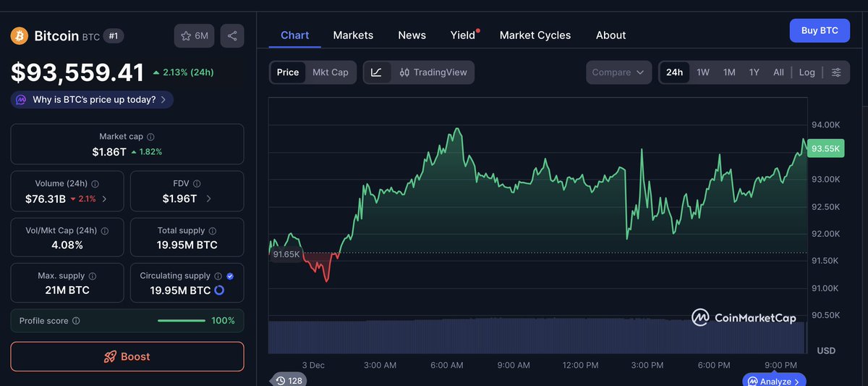This screenshot has height=386, width=868.
Task: Click the 4.08% Vol/Mkt Cap value
Action: pyautogui.click(x=67, y=245)
